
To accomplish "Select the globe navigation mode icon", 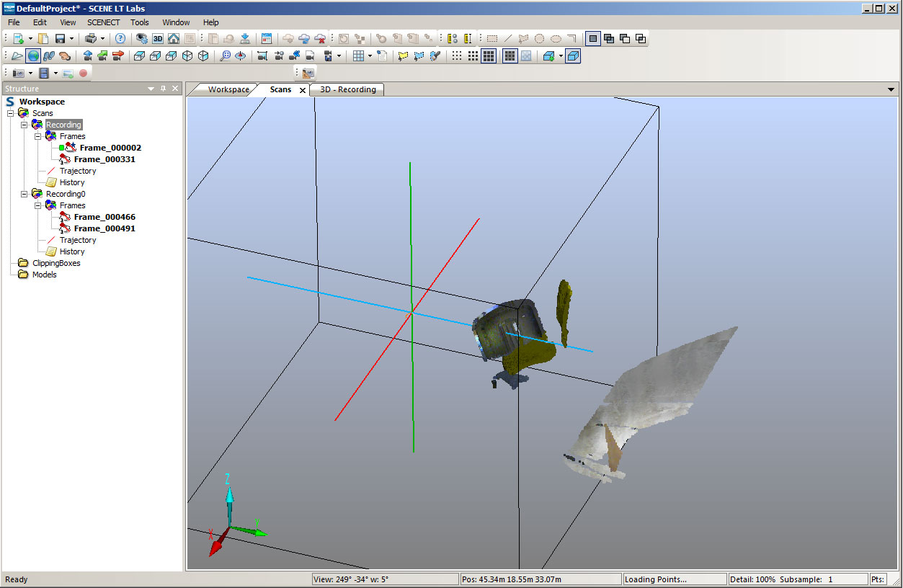I will [x=33, y=56].
